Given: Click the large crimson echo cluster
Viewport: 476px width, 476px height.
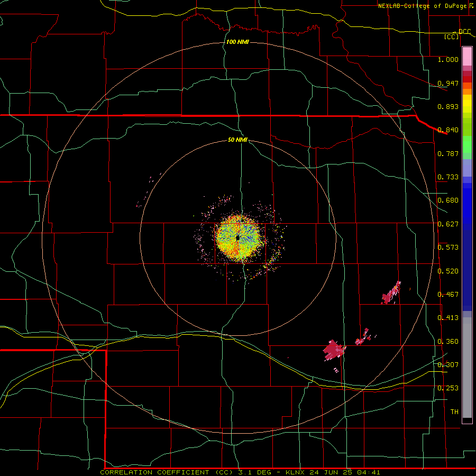Looking at the screenshot, I should tap(334, 350).
